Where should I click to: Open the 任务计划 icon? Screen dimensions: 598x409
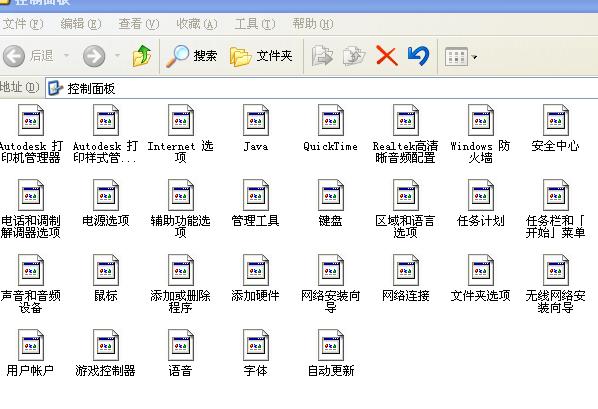(x=481, y=195)
